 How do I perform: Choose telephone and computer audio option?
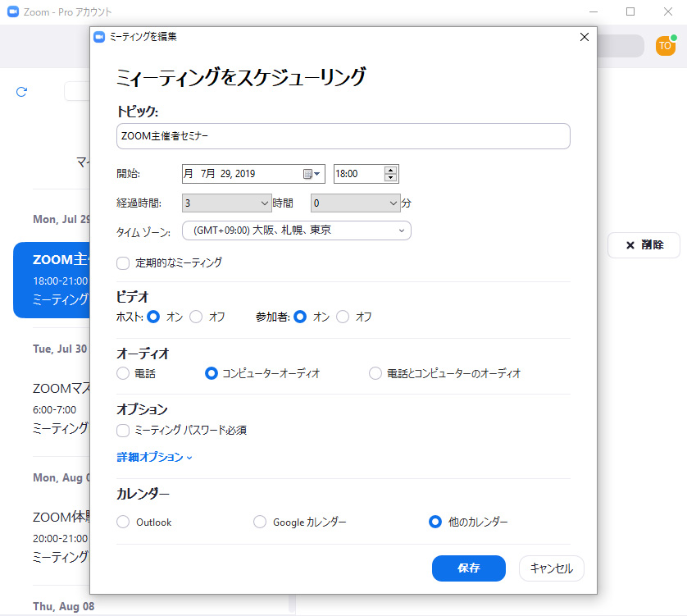(x=375, y=373)
